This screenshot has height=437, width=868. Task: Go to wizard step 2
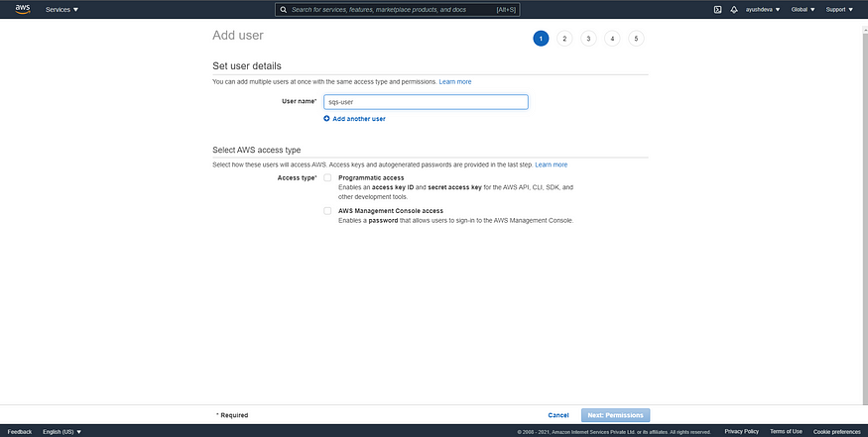click(564, 39)
